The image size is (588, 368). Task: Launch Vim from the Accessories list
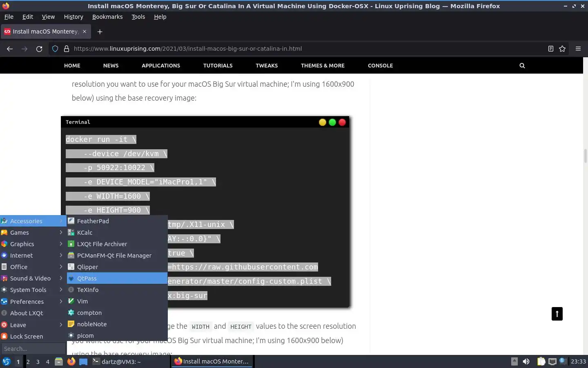117,301
